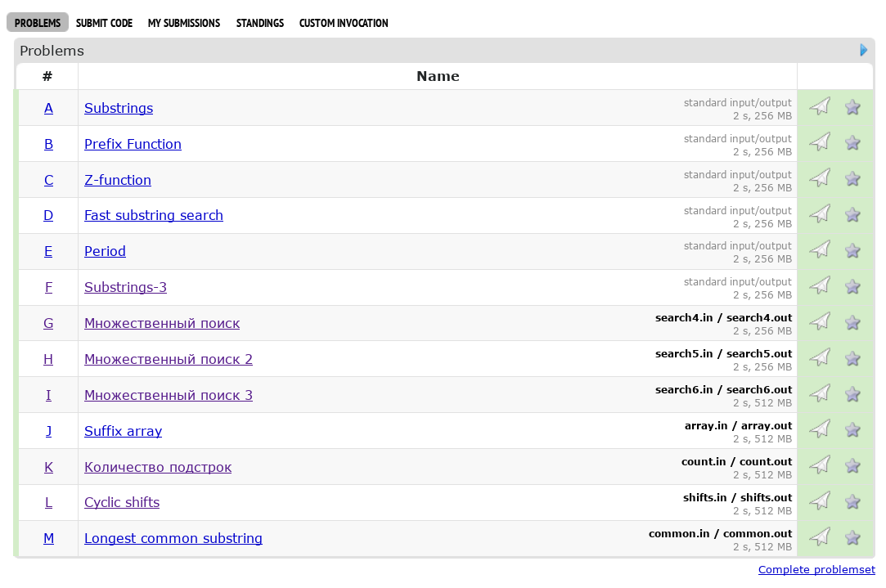Click problem letter I link
886x588 pixels.
[x=48, y=395]
